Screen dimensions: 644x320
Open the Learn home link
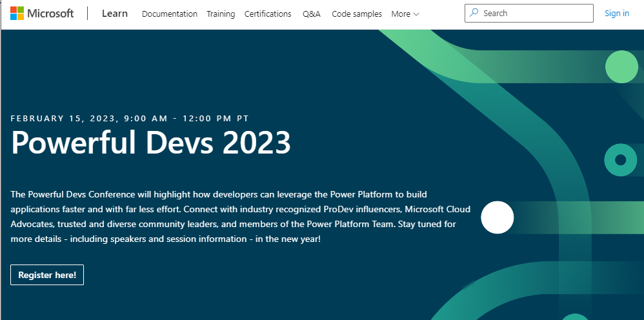click(x=115, y=14)
